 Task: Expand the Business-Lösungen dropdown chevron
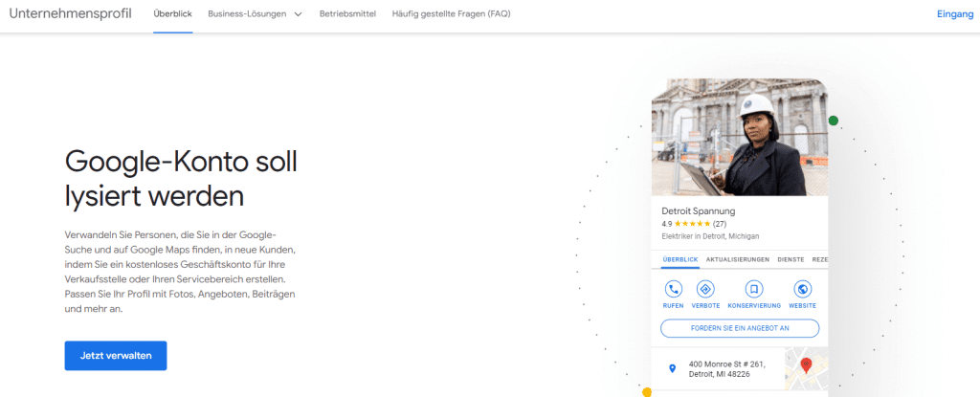pos(298,14)
